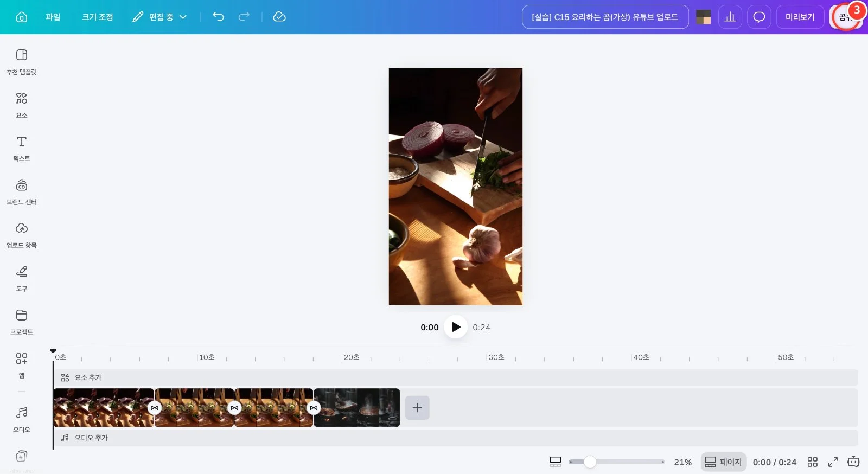
Task: Click the layout icon left of zoom slider
Action: pos(556,462)
